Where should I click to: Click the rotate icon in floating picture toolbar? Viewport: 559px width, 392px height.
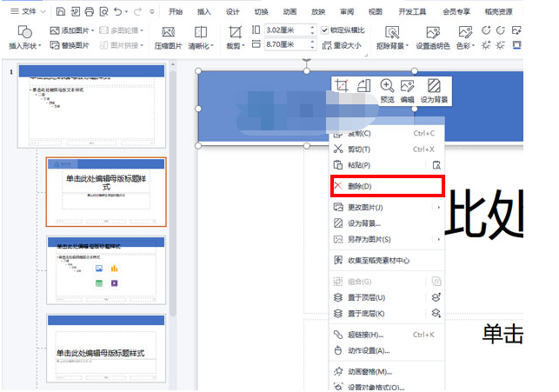364,85
